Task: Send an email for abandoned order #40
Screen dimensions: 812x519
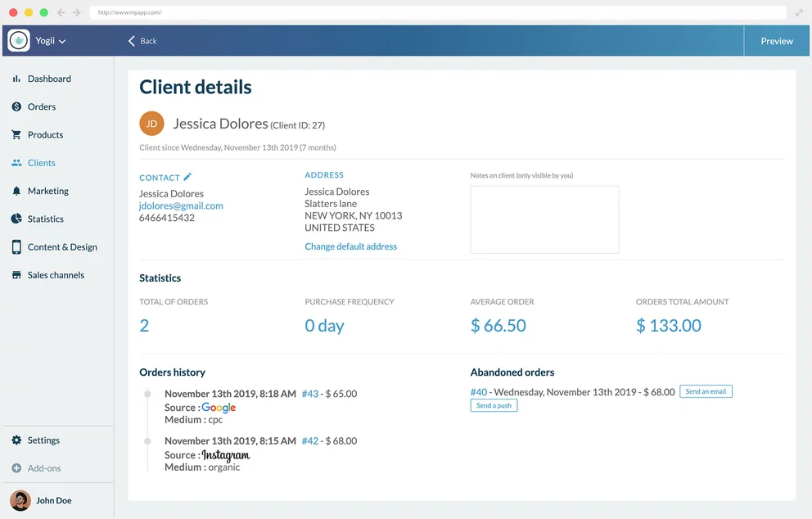Action: click(x=706, y=390)
